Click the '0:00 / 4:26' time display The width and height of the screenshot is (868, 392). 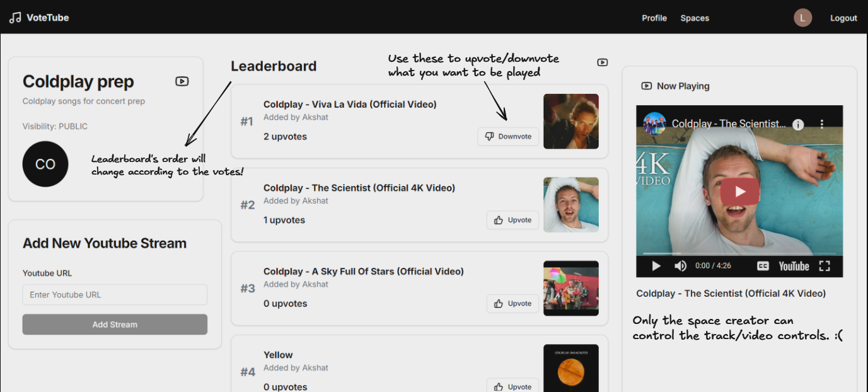(713, 266)
